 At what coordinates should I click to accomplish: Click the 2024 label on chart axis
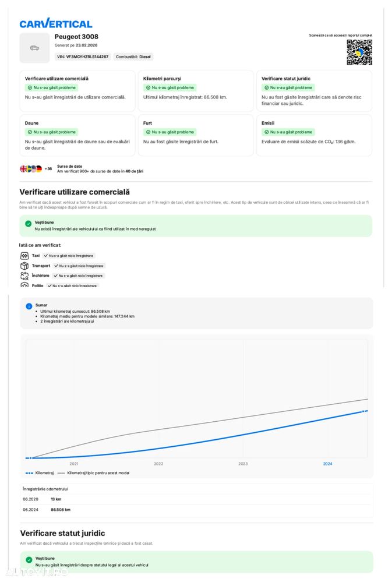click(327, 464)
